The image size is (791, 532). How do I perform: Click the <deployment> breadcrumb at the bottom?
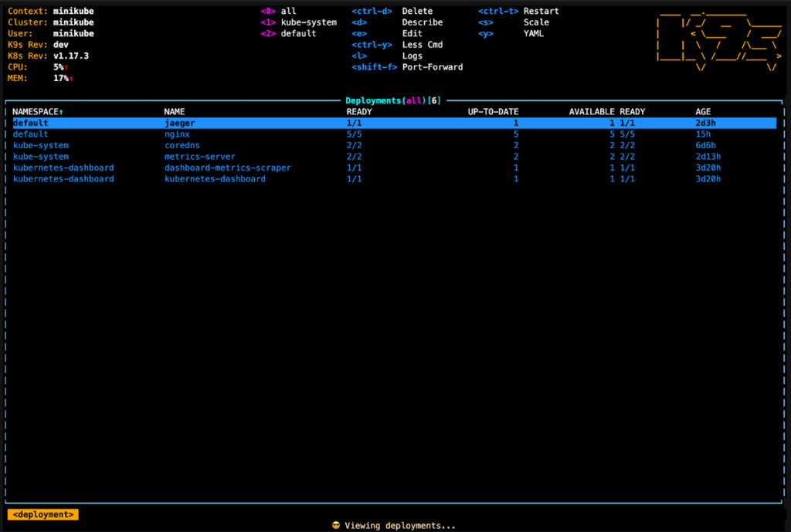pos(43,514)
